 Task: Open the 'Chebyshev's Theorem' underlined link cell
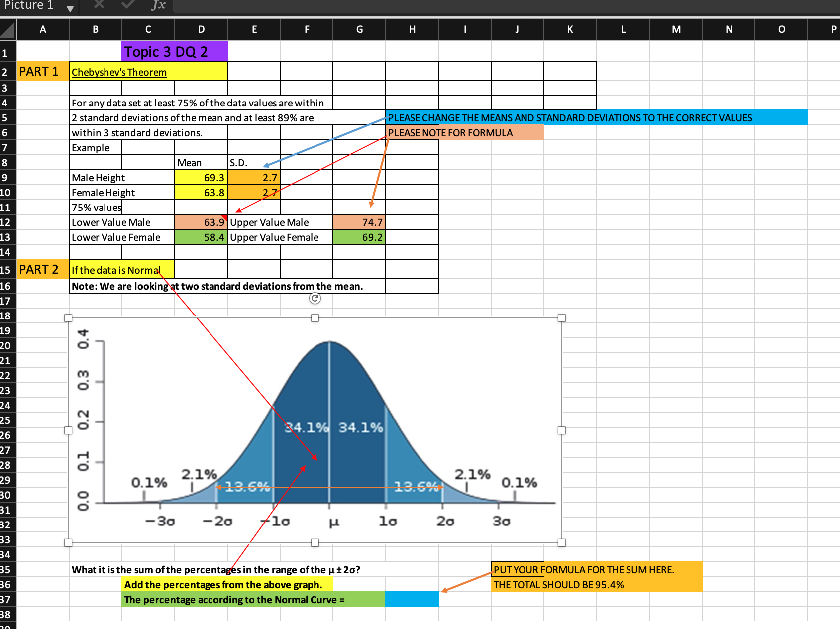pyautogui.click(x=148, y=71)
